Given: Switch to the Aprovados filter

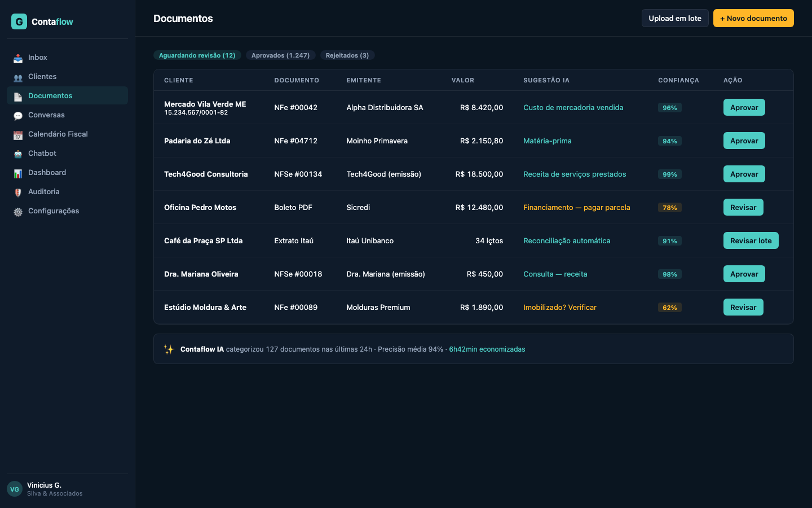Looking at the screenshot, I should pos(280,55).
